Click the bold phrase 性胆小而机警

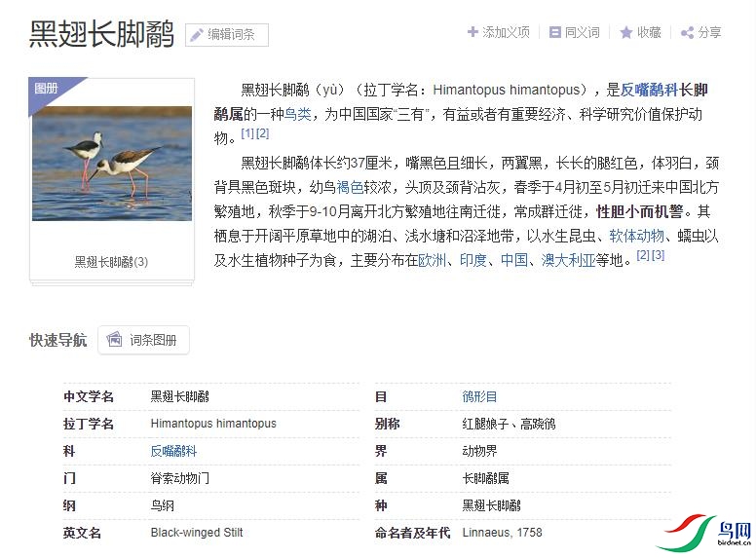pos(639,211)
